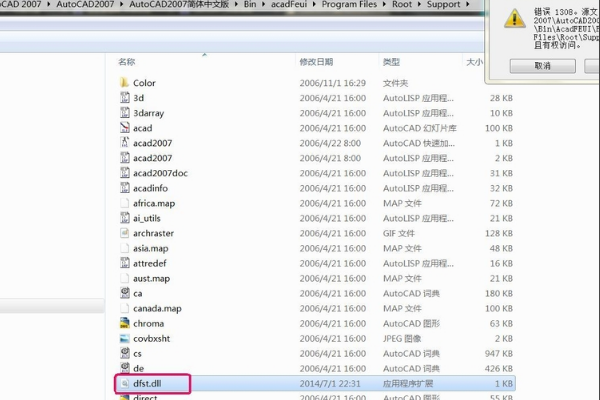Select the file name canada.map

(x=157, y=309)
